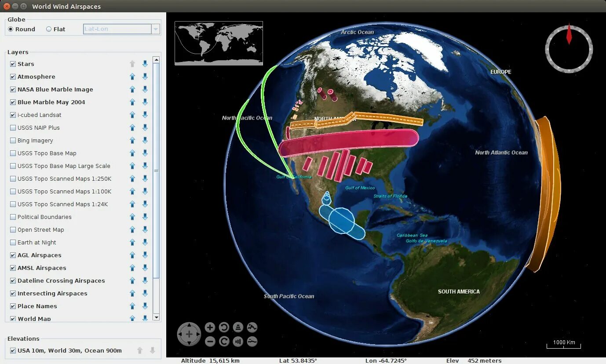
Task: Enable the Bing Imagery layer
Action: [13, 140]
